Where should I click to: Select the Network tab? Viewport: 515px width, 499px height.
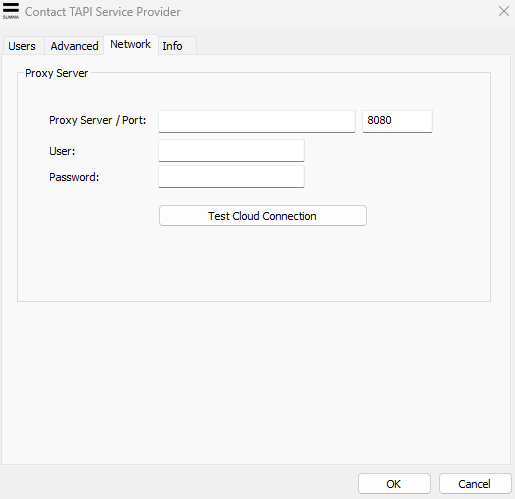[x=131, y=44]
